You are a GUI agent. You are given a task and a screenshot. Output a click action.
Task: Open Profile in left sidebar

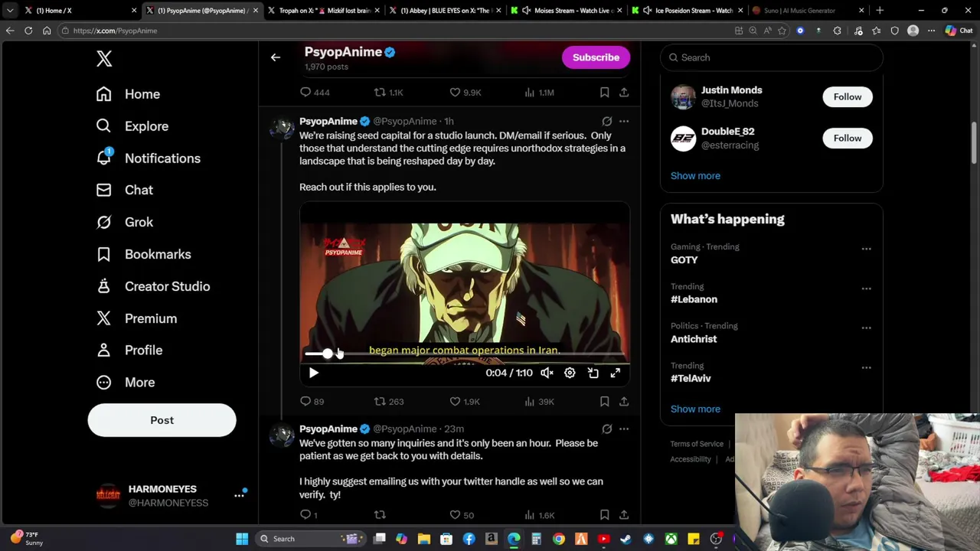click(129, 350)
